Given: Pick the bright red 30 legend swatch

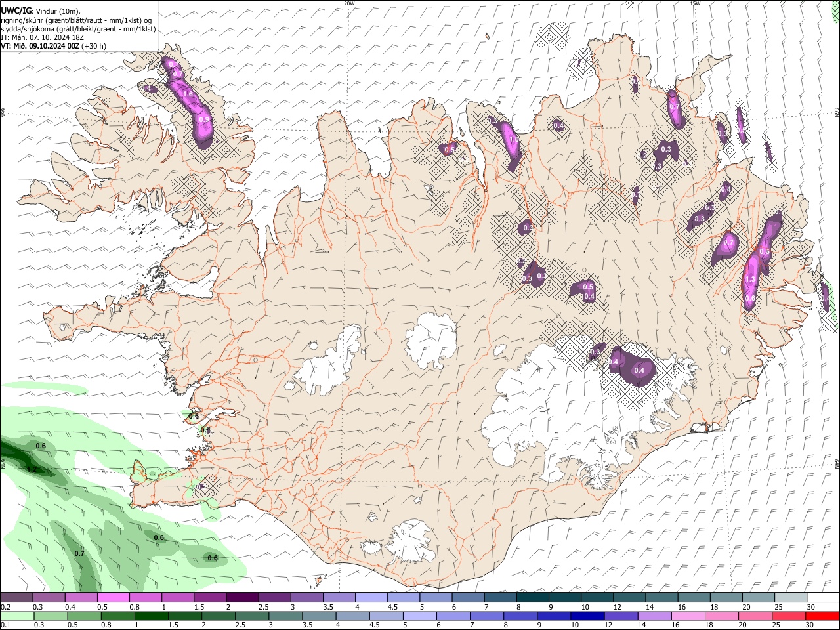Looking at the screenshot, I should 822,616.
